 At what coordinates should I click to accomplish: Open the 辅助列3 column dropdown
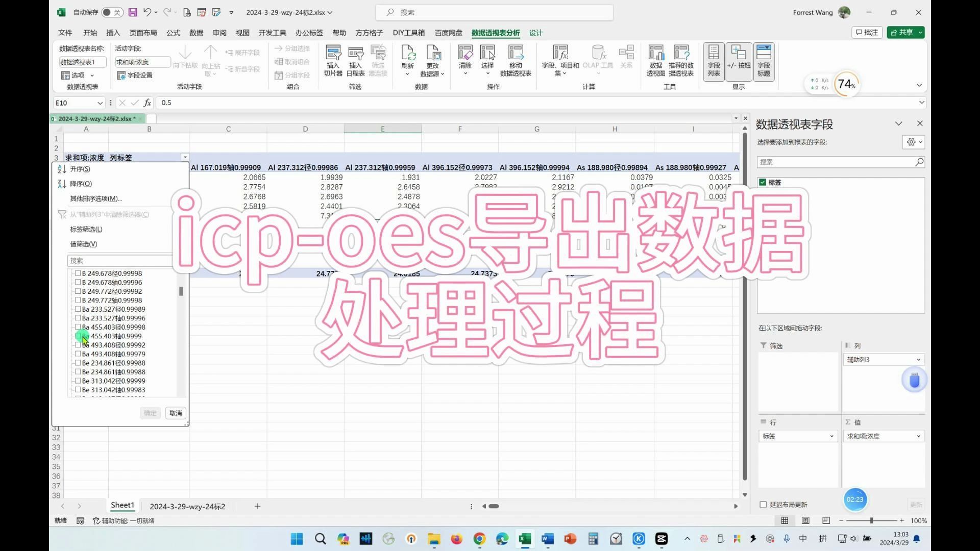click(x=919, y=359)
